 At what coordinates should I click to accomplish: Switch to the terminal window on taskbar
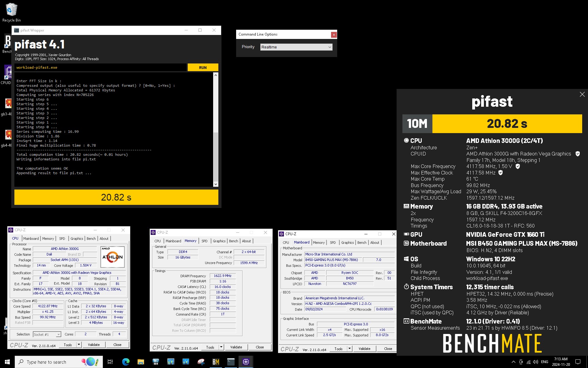pyautogui.click(x=231, y=362)
